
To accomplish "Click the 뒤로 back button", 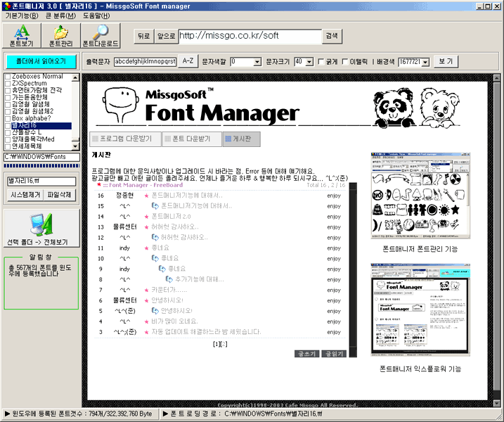I will point(143,36).
